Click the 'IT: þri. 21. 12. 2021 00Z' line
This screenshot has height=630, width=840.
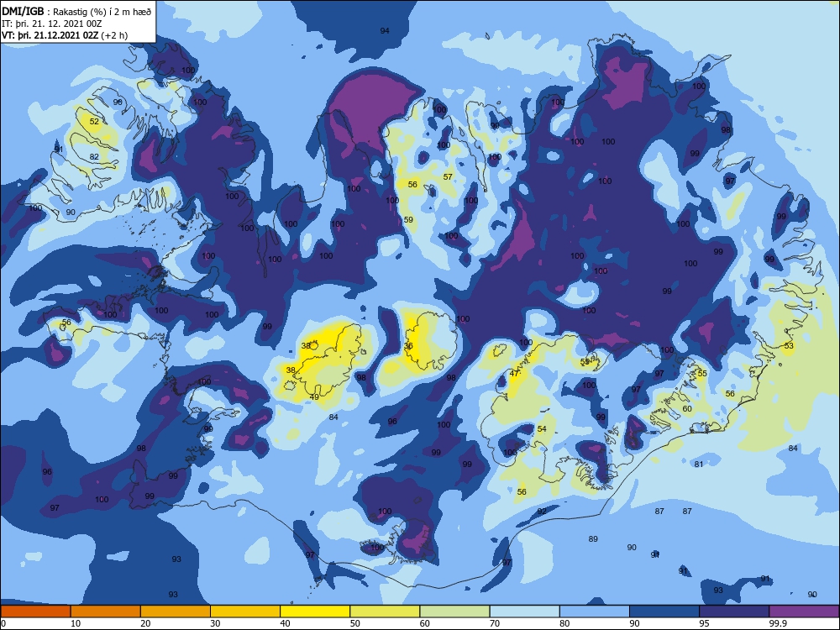click(52, 24)
